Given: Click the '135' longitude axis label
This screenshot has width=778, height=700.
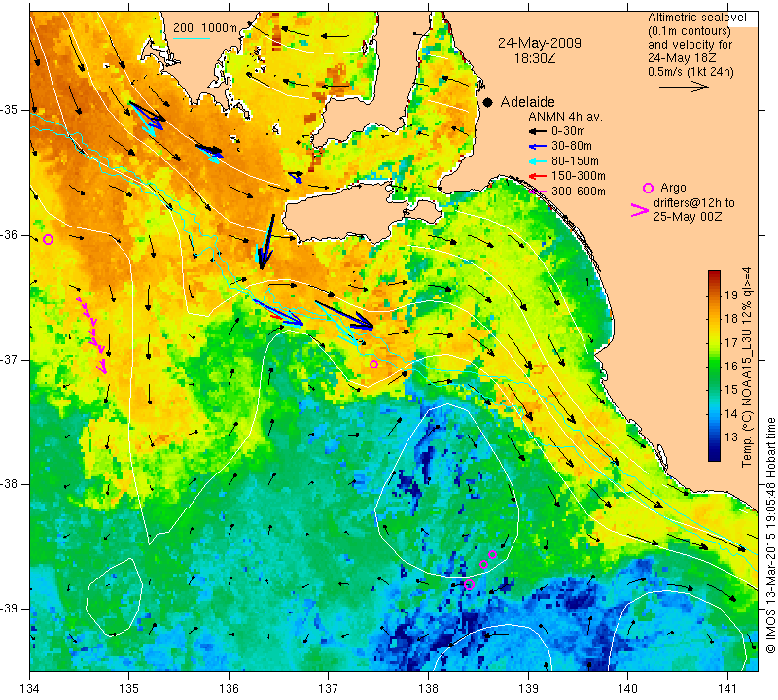Looking at the screenshot, I should 129,689.
